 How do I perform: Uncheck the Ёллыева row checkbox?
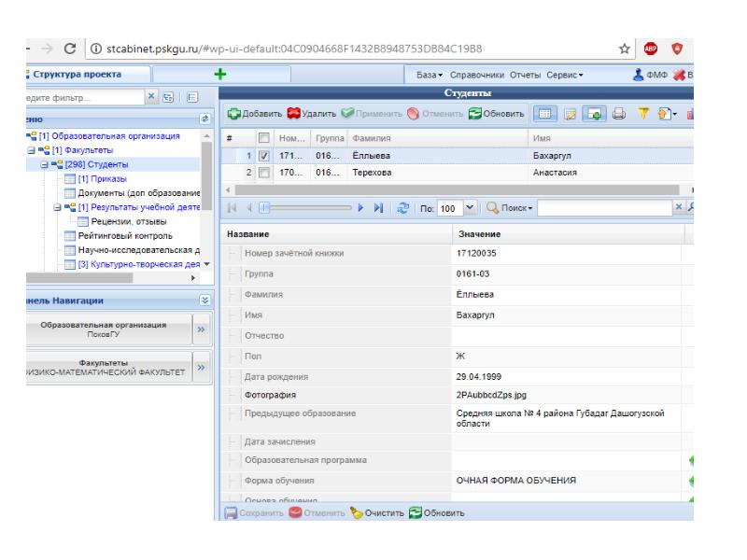point(263,156)
